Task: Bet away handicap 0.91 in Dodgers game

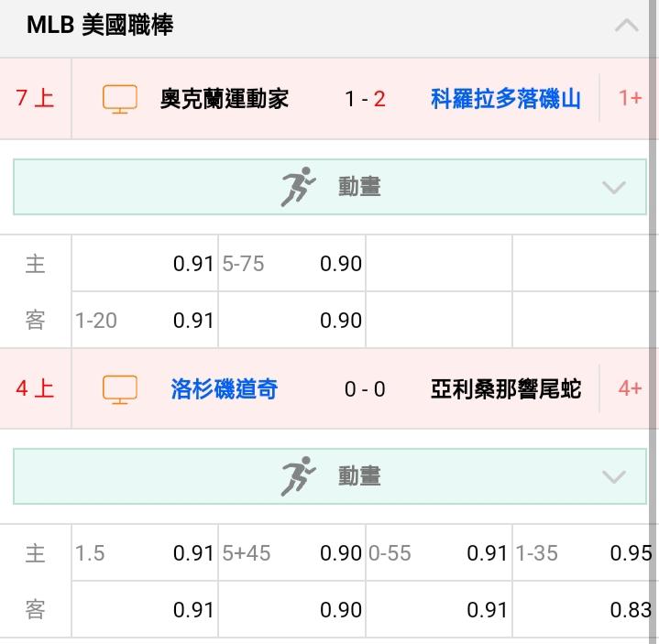Action: pos(145,609)
